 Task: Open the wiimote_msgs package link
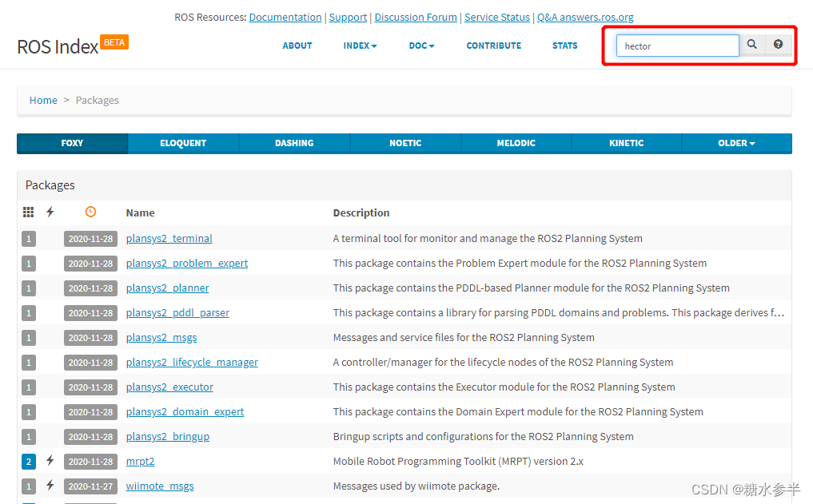click(x=160, y=486)
